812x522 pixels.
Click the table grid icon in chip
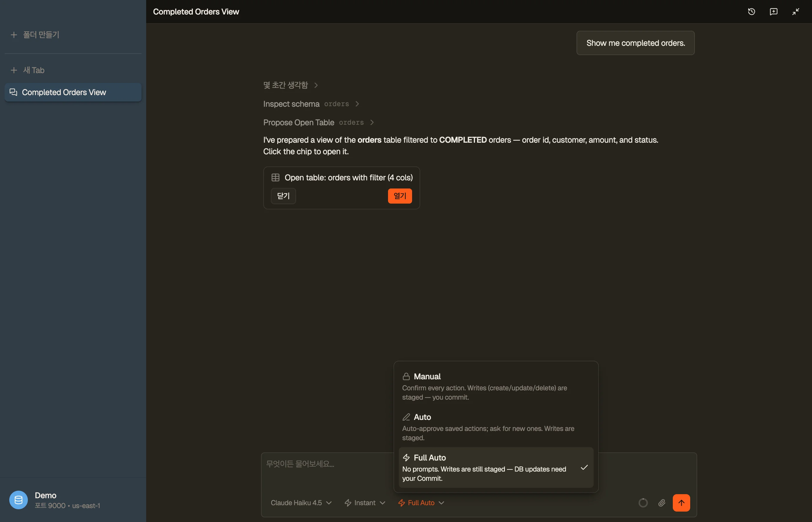275,177
